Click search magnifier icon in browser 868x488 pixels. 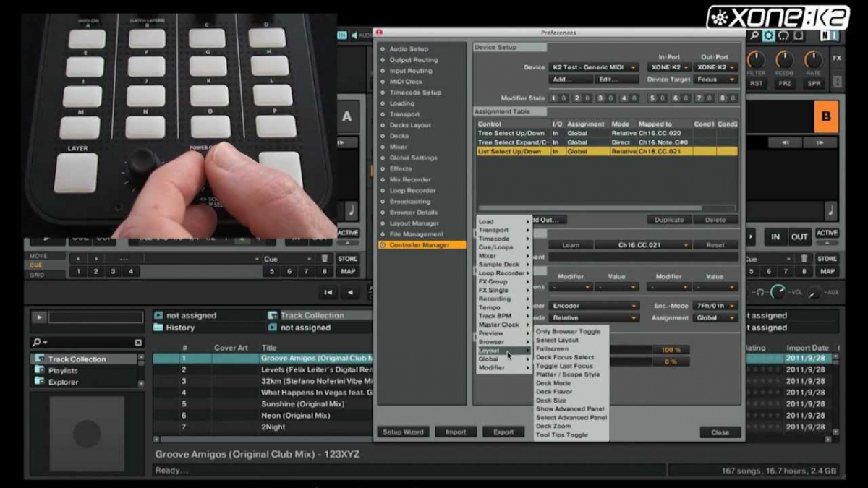(36, 342)
